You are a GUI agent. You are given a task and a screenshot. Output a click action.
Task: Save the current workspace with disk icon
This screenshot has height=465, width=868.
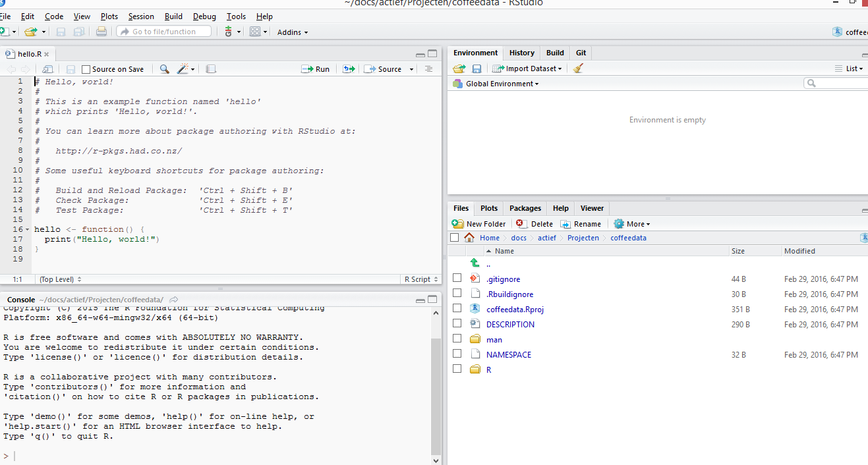point(476,68)
